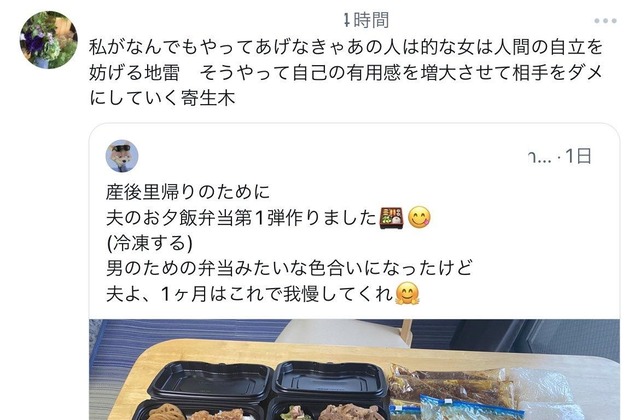Click the (冷凍する) line
This screenshot has height=420, width=640.
[149, 243]
